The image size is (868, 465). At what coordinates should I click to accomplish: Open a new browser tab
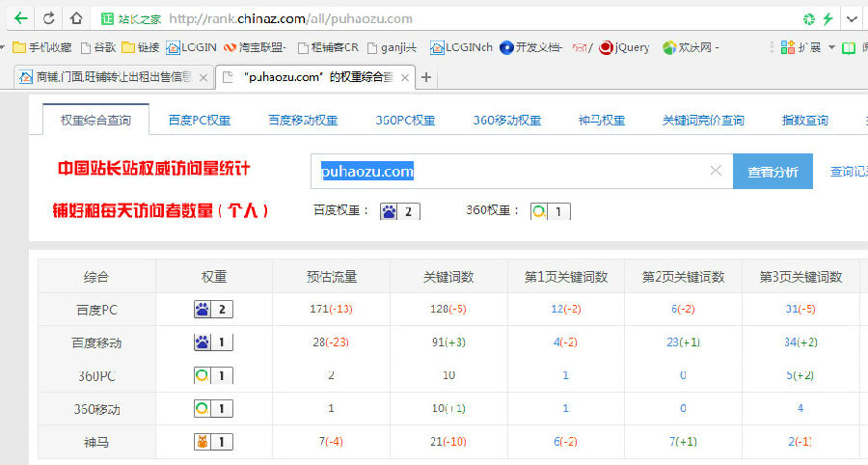425,77
